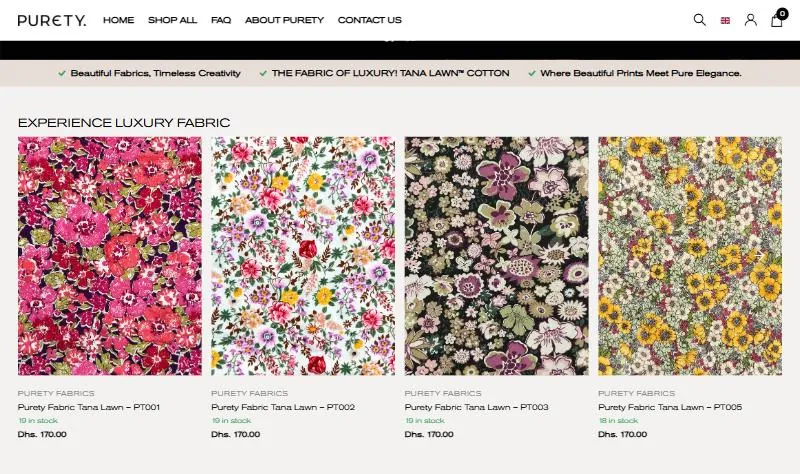Open Purety Fabric Tana Lawn – PT005 link
Viewport: 800px width, 474px height.
(x=670, y=407)
